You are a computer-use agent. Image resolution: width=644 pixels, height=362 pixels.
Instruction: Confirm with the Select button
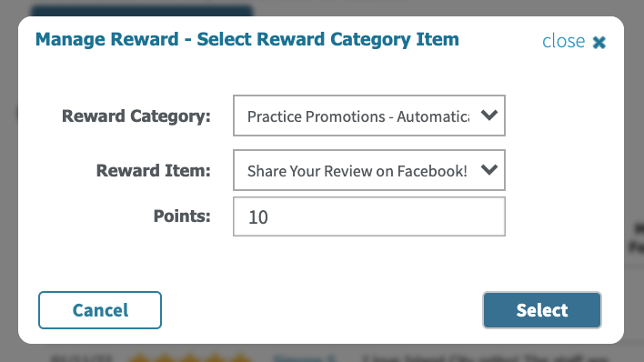point(542,310)
